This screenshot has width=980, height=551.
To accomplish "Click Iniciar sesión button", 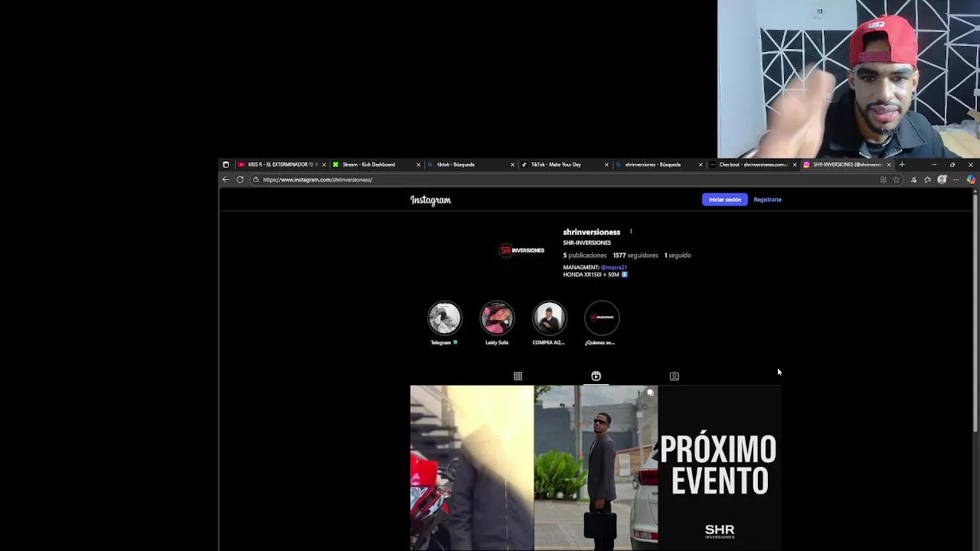I will coord(724,200).
